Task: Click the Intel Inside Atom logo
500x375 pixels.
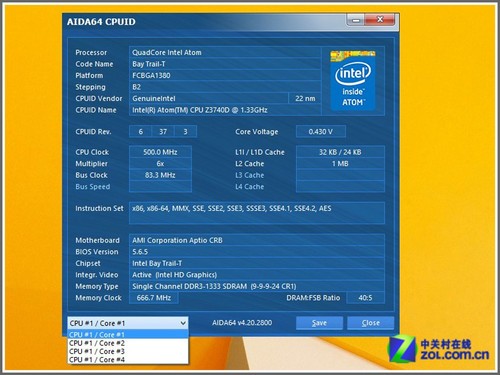Action: click(x=353, y=81)
